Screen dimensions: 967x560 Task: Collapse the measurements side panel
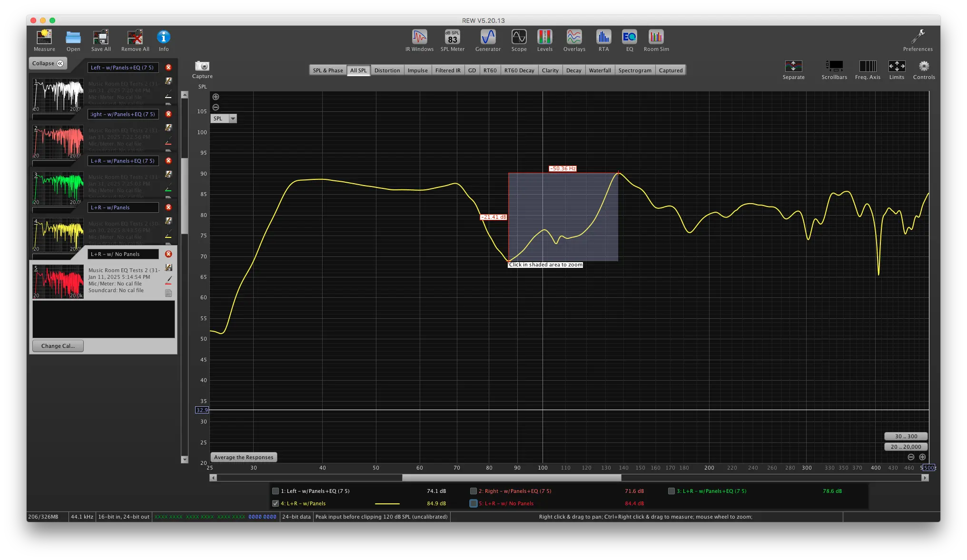click(48, 63)
